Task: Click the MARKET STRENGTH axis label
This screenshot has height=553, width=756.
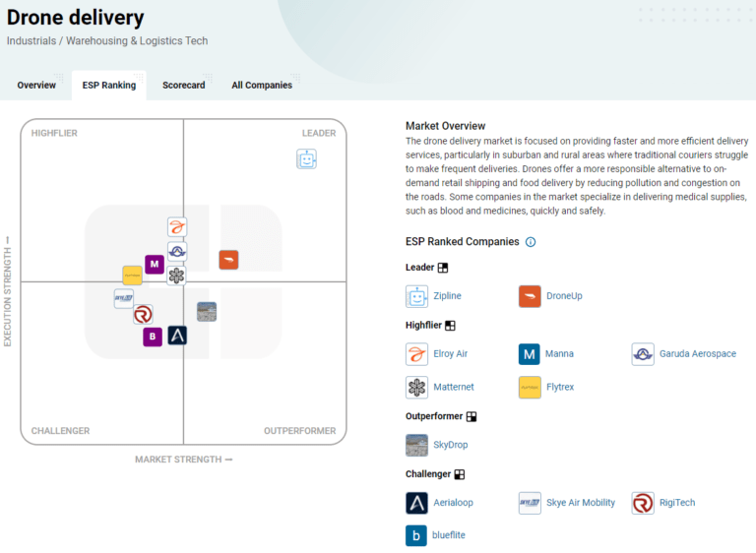Action: (x=183, y=460)
